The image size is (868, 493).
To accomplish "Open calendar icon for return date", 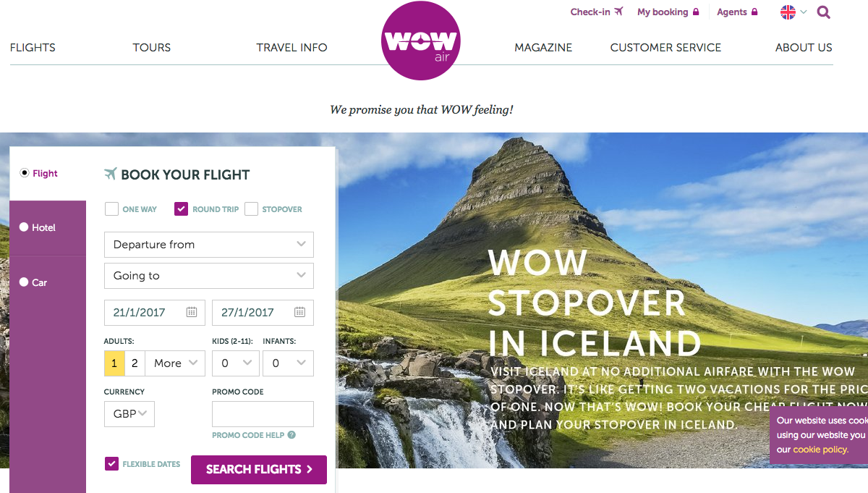I will (299, 312).
